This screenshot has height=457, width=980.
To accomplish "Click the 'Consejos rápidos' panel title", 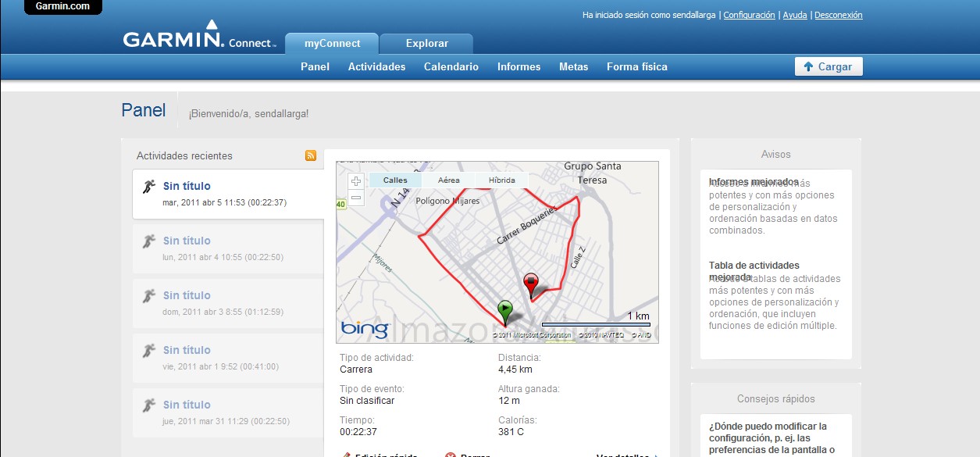I will pyautogui.click(x=776, y=399).
